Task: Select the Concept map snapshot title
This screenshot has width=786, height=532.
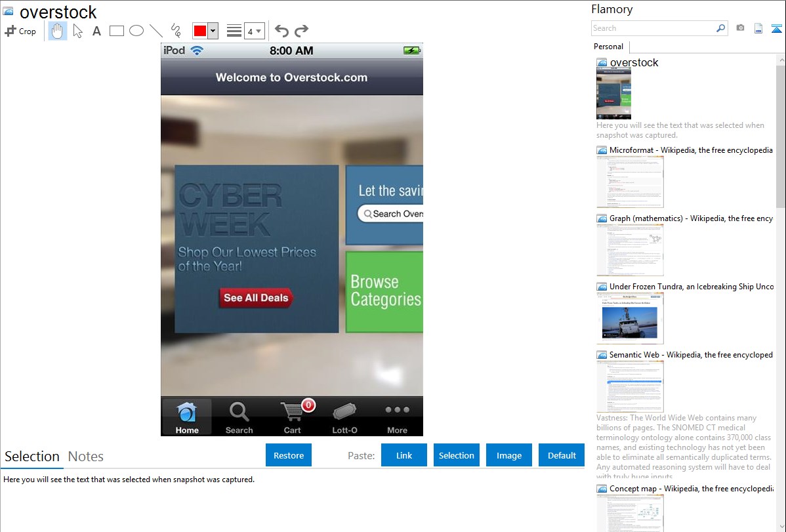Action: pyautogui.click(x=691, y=488)
